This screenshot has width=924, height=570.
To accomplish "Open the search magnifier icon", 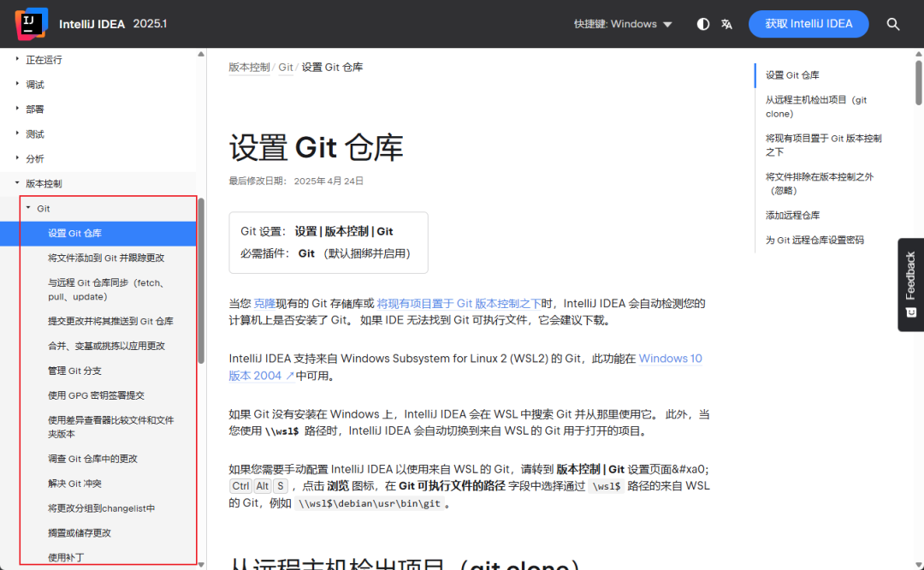I will (x=893, y=24).
